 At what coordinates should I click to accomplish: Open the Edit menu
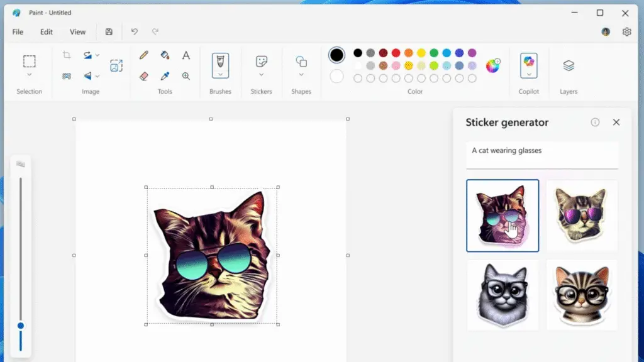[x=47, y=31]
